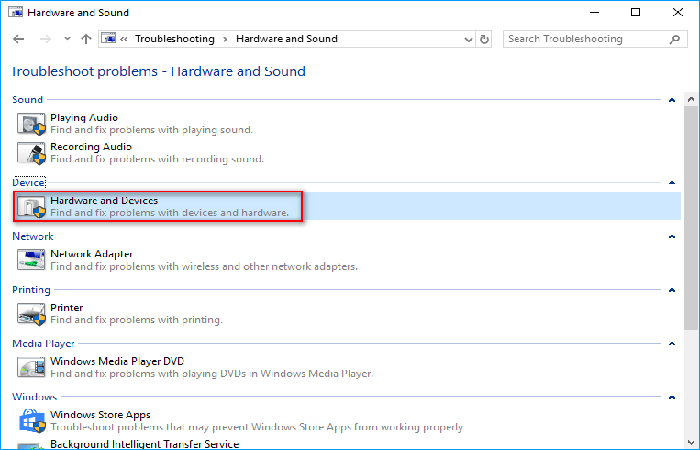
Task: Click the Device section heading
Action: (29, 183)
